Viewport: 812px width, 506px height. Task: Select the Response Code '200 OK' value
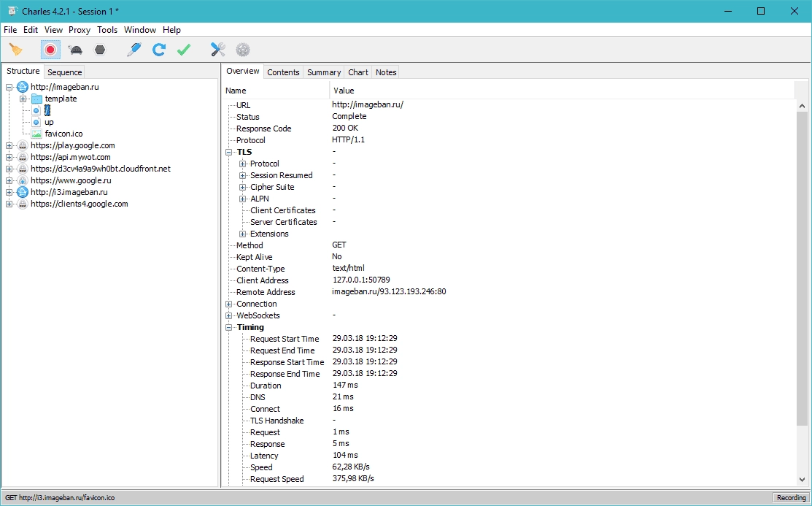(x=345, y=128)
